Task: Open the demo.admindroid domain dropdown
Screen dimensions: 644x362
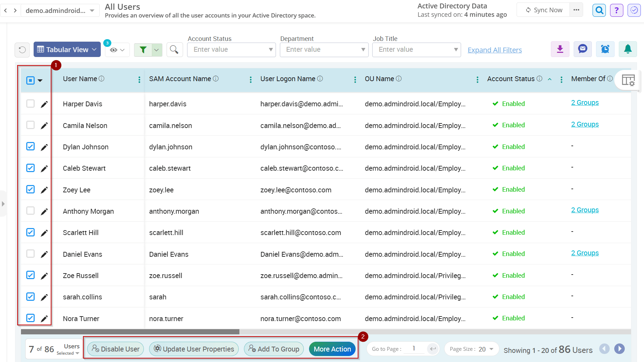Action: tap(60, 10)
